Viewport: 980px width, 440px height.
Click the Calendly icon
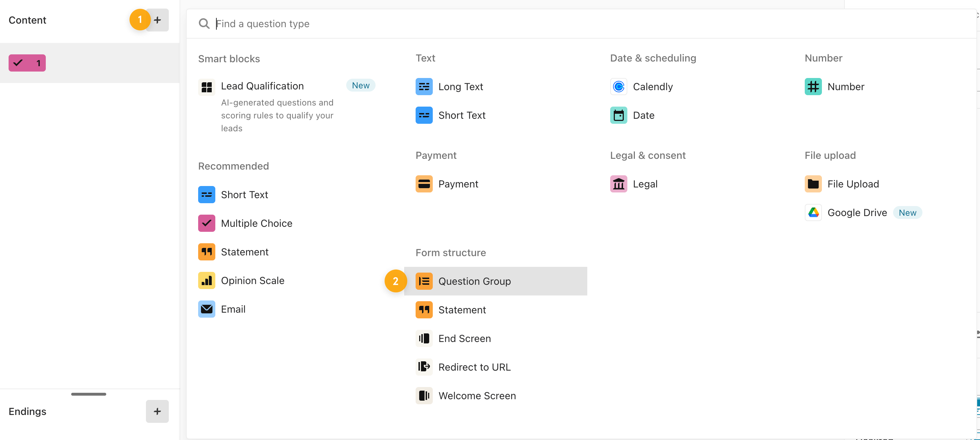point(619,87)
